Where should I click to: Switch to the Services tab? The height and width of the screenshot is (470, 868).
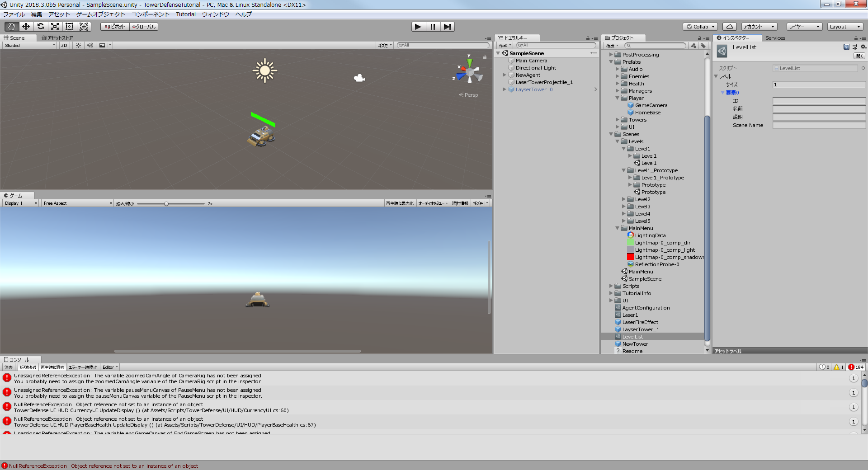(775, 38)
